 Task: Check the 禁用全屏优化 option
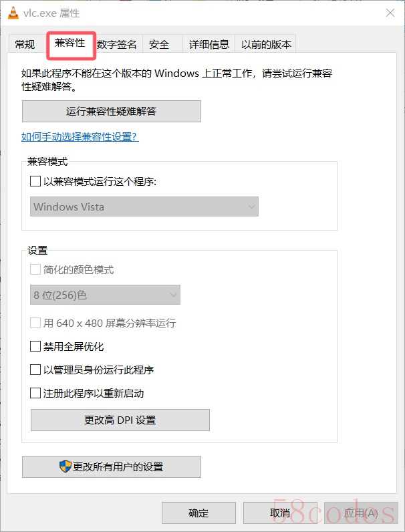[x=36, y=347]
